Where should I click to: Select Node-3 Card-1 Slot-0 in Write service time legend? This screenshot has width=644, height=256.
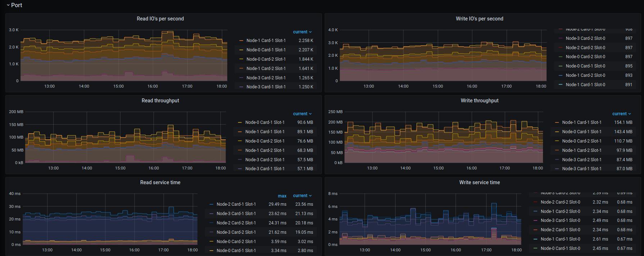pos(560,220)
